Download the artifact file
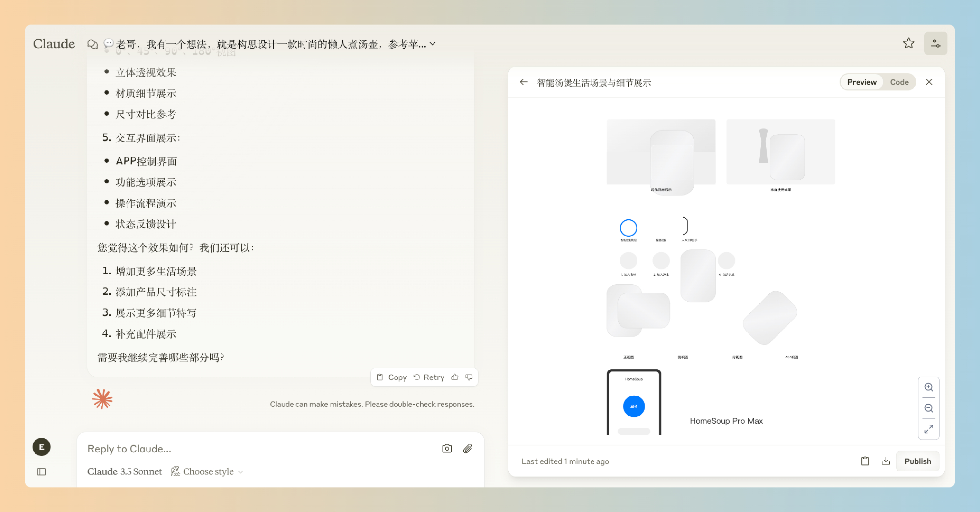Viewport: 980px width, 512px height. coord(886,461)
